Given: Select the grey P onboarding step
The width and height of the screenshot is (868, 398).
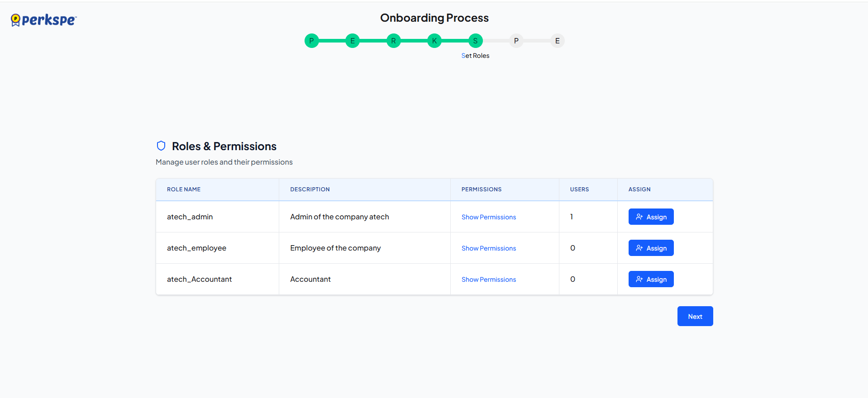Looking at the screenshot, I should click(516, 41).
